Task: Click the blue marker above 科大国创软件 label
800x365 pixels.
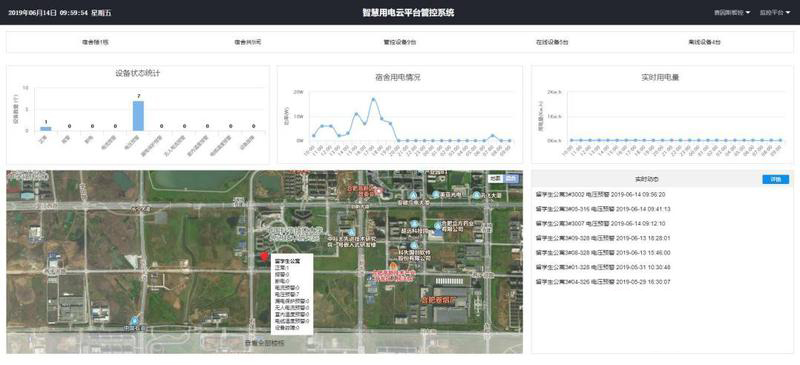Action: 414,246
